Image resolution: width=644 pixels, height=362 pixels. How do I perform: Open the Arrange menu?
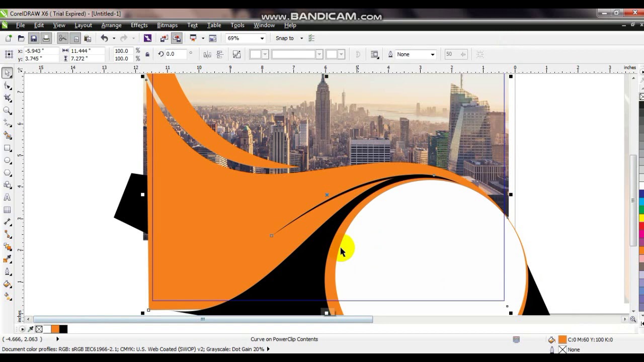[111, 25]
